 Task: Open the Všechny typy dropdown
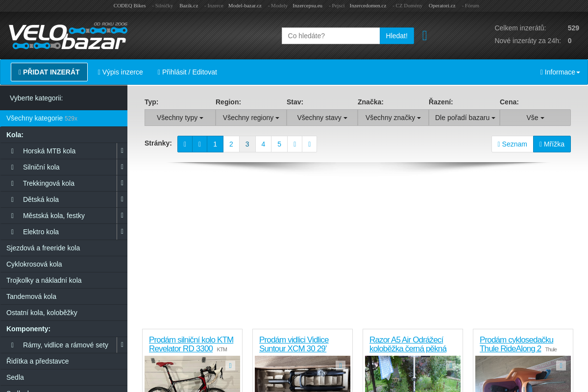180,118
